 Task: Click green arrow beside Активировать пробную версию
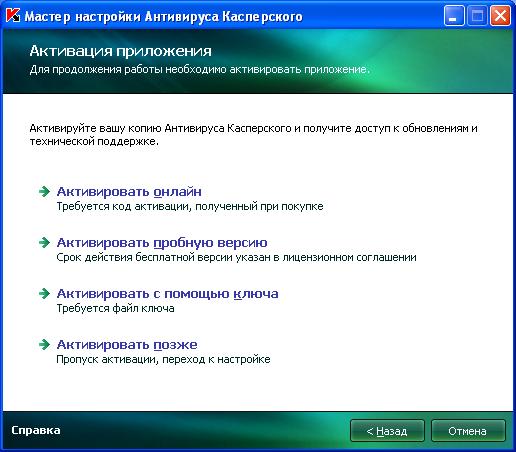[44, 242]
